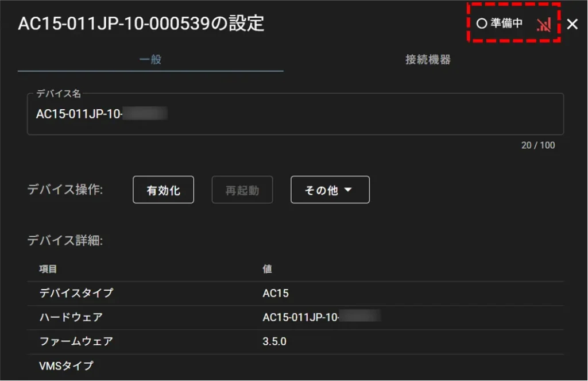Click the hardware serial number value
Viewport: 588px width, 381px height.
point(322,317)
